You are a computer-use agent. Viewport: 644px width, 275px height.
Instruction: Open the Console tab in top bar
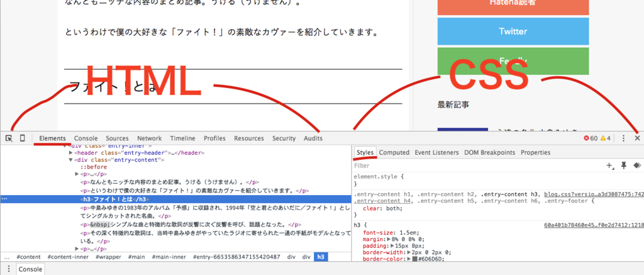(86, 138)
